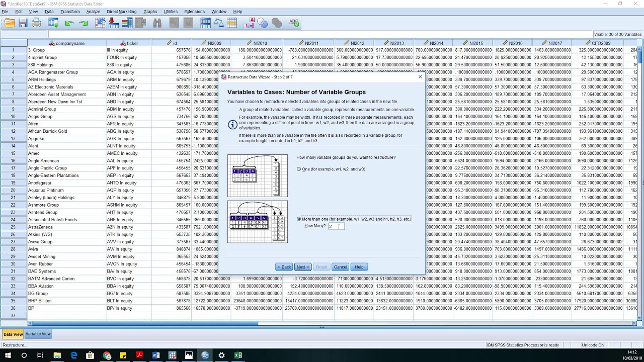Open Adobe Acrobat from the taskbar
Viewport: 644px width, 362px height.
pos(139,355)
